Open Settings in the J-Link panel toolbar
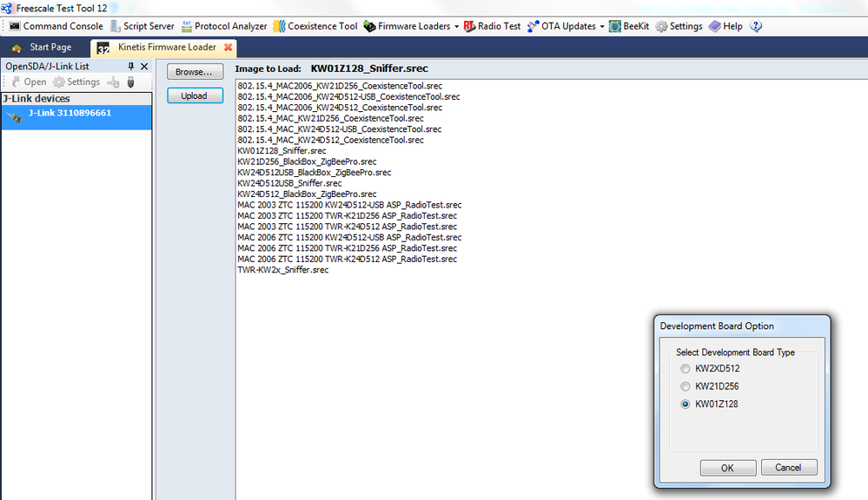The image size is (868, 500). pyautogui.click(x=76, y=82)
